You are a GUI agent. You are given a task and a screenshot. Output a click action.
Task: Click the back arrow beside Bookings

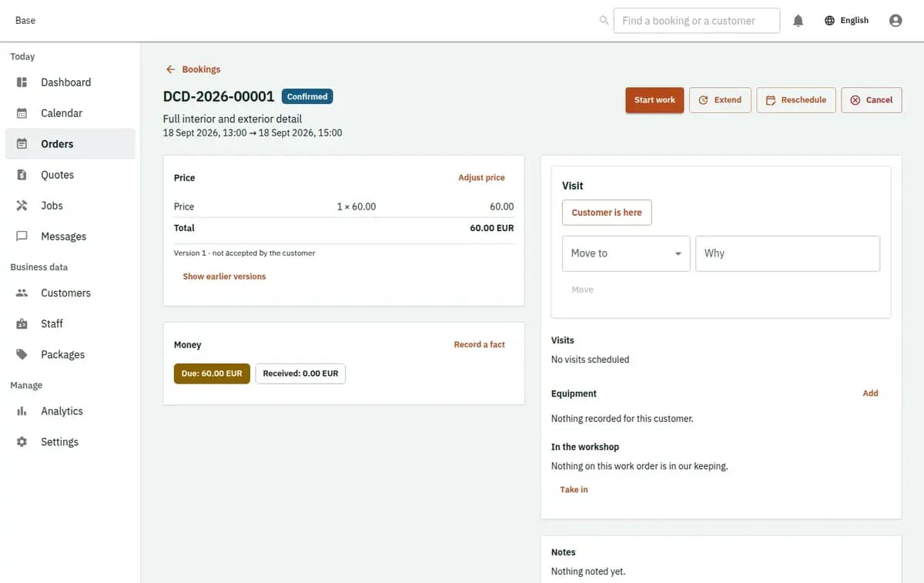pyautogui.click(x=171, y=69)
